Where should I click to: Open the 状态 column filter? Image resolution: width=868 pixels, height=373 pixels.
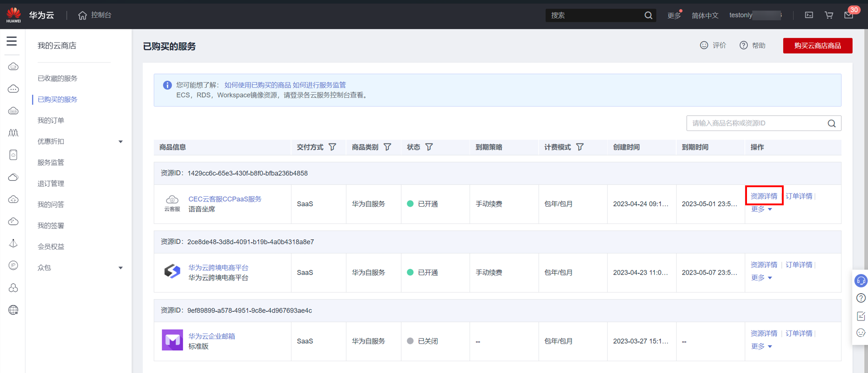(429, 147)
